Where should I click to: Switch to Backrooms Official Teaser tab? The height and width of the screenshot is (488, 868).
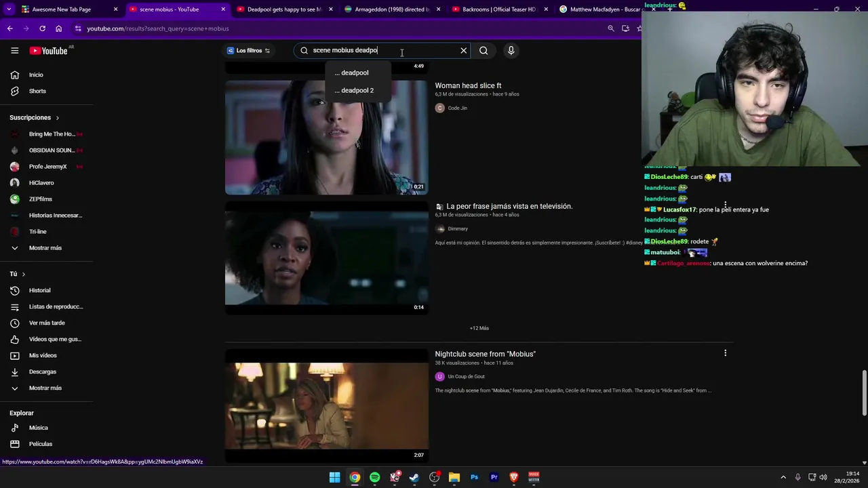point(500,9)
